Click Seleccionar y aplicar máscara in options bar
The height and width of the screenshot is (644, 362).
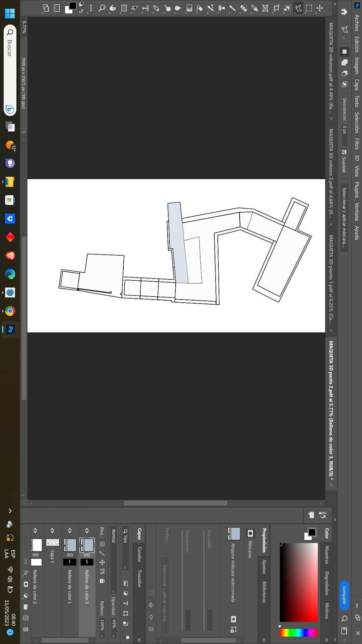pyautogui.click(x=344, y=218)
